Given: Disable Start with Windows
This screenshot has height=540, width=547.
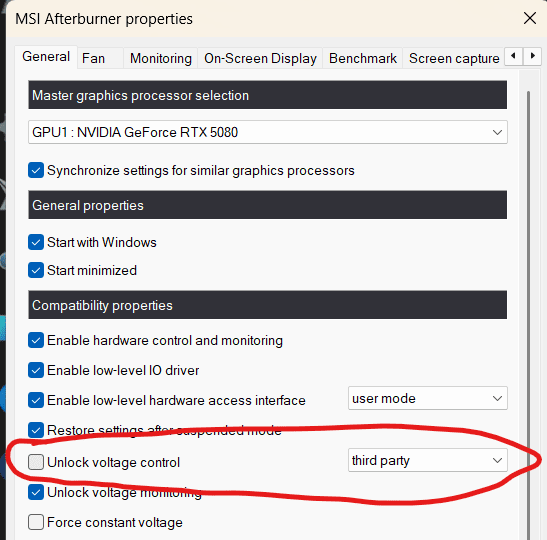Looking at the screenshot, I should tap(36, 242).
